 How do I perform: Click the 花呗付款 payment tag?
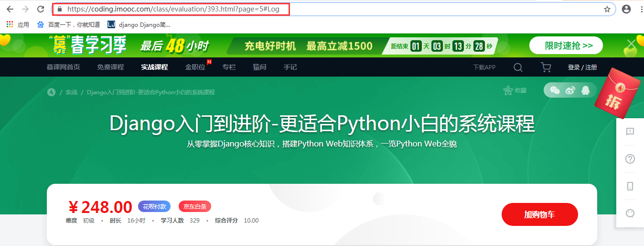[x=154, y=207]
